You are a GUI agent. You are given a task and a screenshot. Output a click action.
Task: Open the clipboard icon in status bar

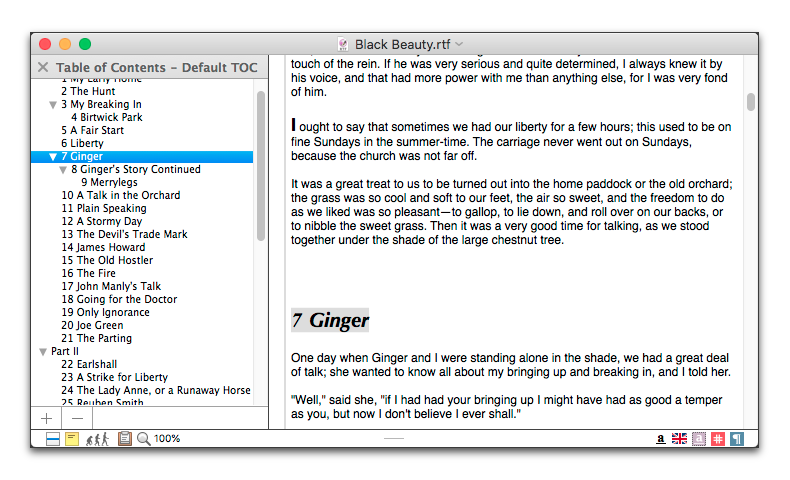[124, 439]
